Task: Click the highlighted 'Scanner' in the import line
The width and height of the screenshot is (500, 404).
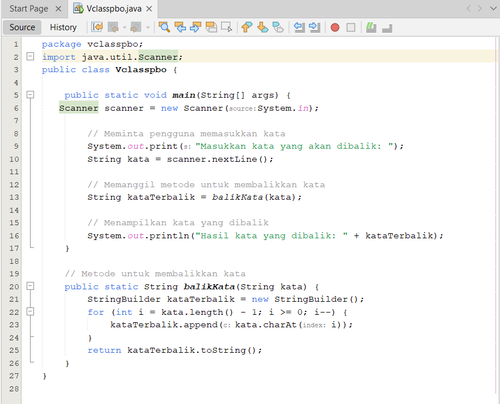Action: pyautogui.click(x=158, y=57)
